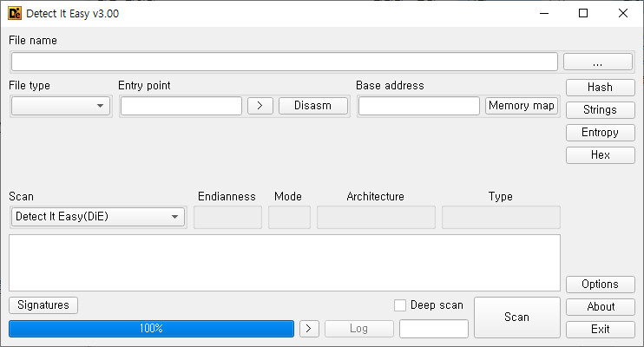Image resolution: width=644 pixels, height=347 pixels.
Task: Maximize the Detect It Easy window
Action: (x=583, y=14)
